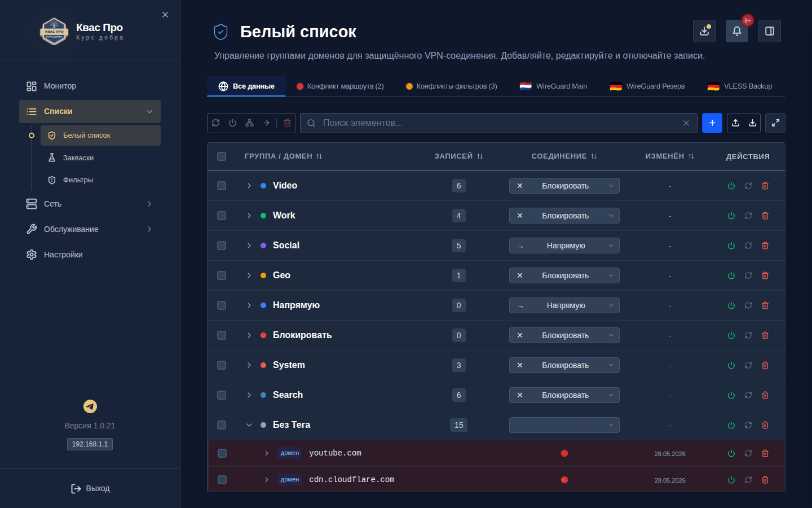Tick the youtube.com row checkbox
Screen dimensions: 812x508
tap(222, 453)
